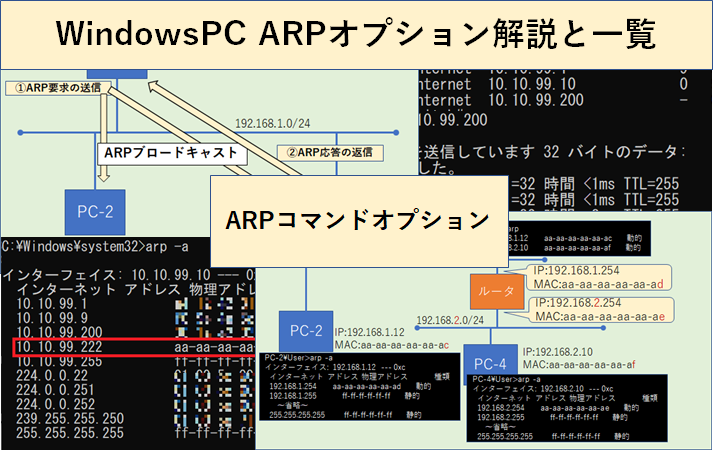Click the '10.10.99.1' ARP table row

pos(135,304)
